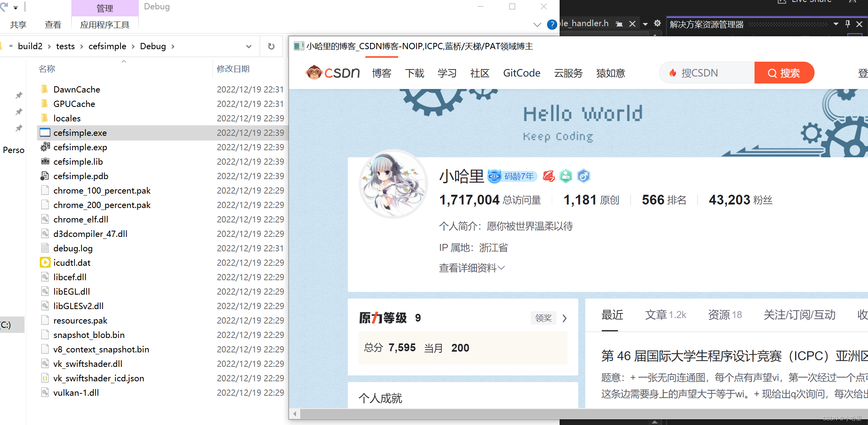This screenshot has height=425, width=868.
Task: Switch to the 关注/订阅/互动 tab
Action: [x=799, y=315]
